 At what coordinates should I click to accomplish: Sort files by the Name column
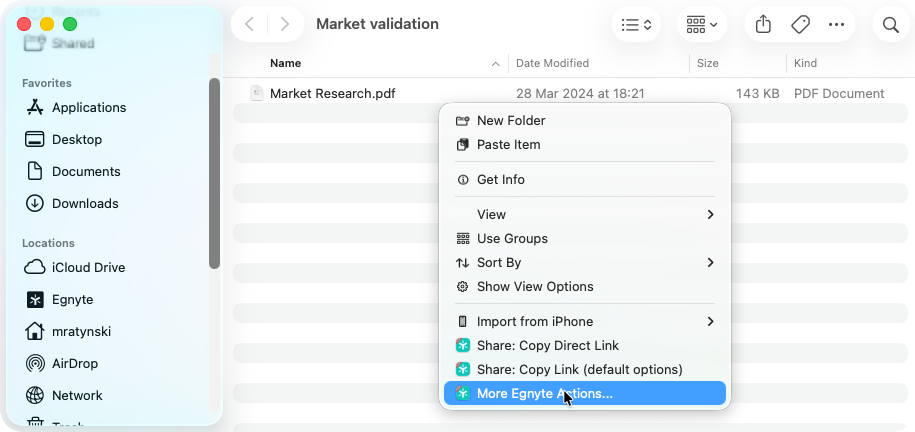click(x=285, y=63)
